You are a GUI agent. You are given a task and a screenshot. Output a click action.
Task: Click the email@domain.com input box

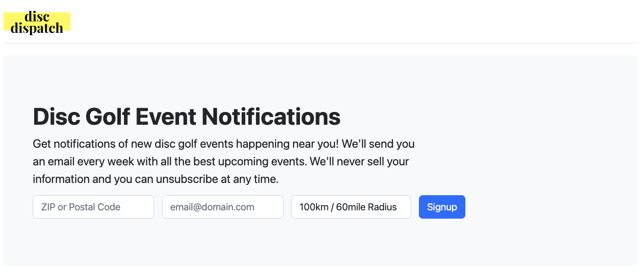222,207
